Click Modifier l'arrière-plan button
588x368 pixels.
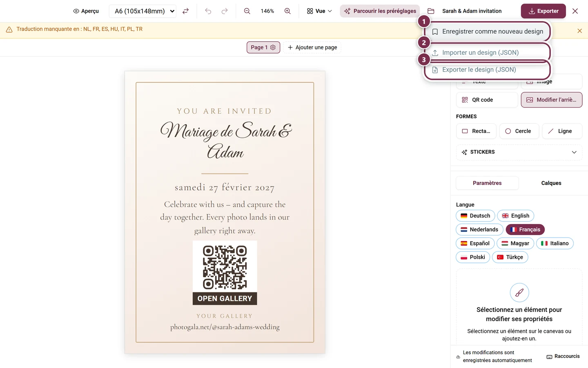552,100
